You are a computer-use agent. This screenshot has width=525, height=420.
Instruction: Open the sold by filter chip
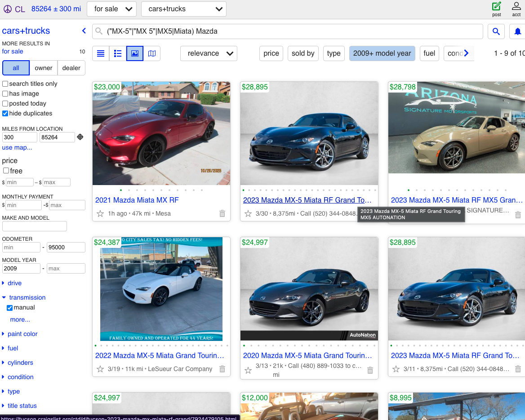pyautogui.click(x=303, y=53)
